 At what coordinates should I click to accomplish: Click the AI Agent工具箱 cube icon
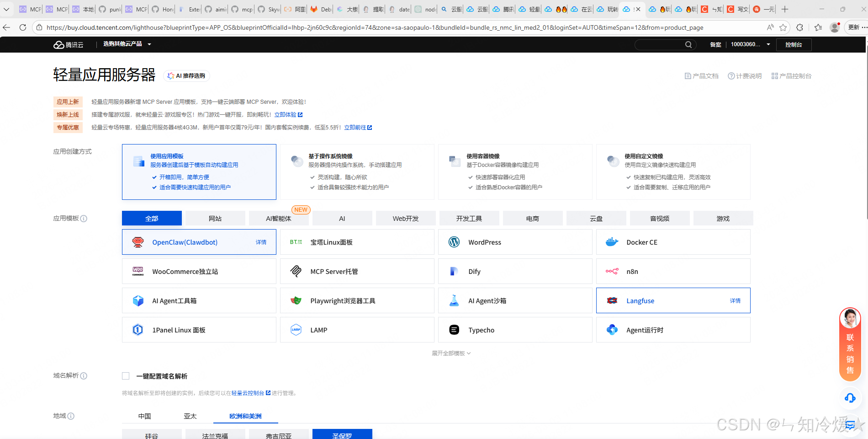(138, 300)
